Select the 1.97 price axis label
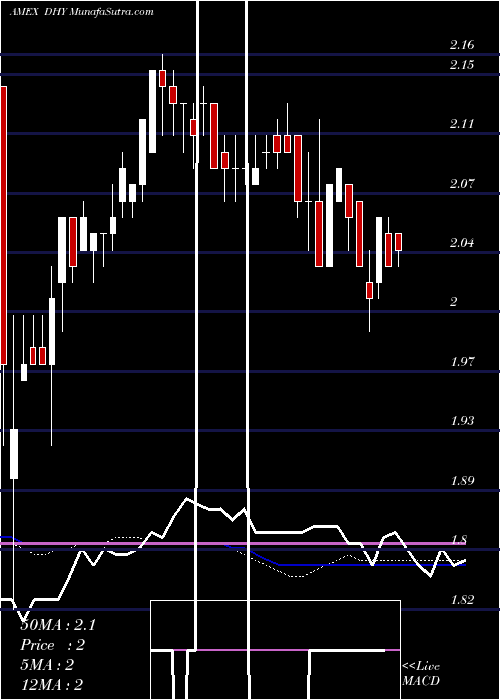Screen dimensions: 500x700 coord(462,361)
